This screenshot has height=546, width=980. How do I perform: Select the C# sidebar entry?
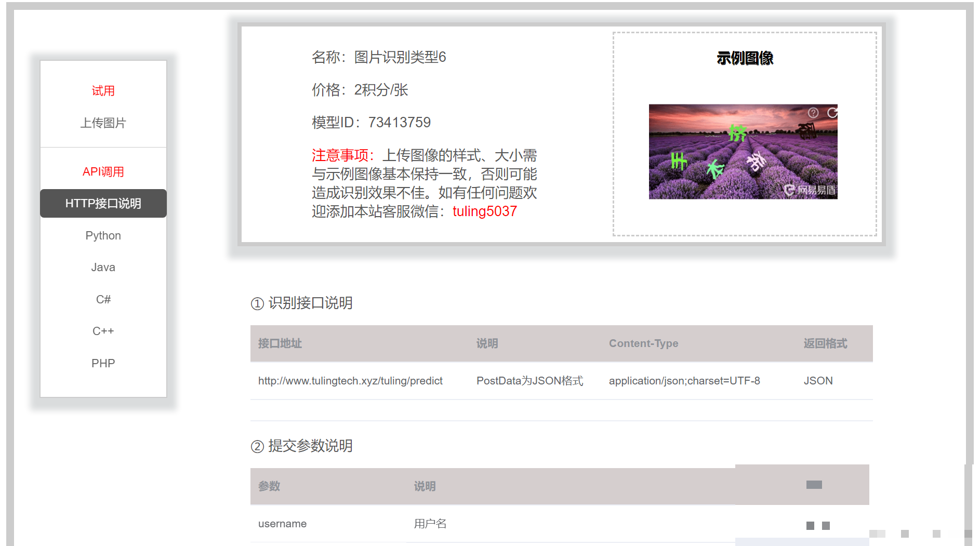103,299
